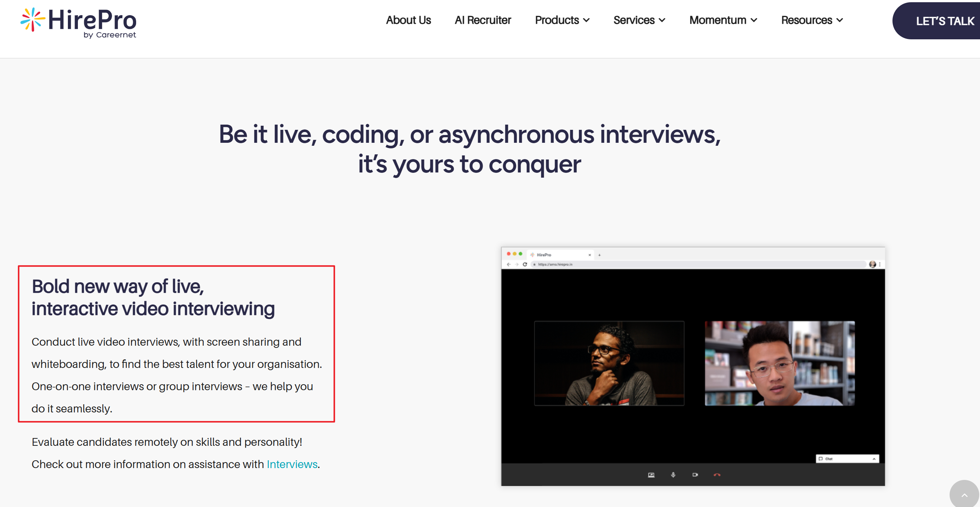Click the scroll-to-top arrow button

point(964,495)
